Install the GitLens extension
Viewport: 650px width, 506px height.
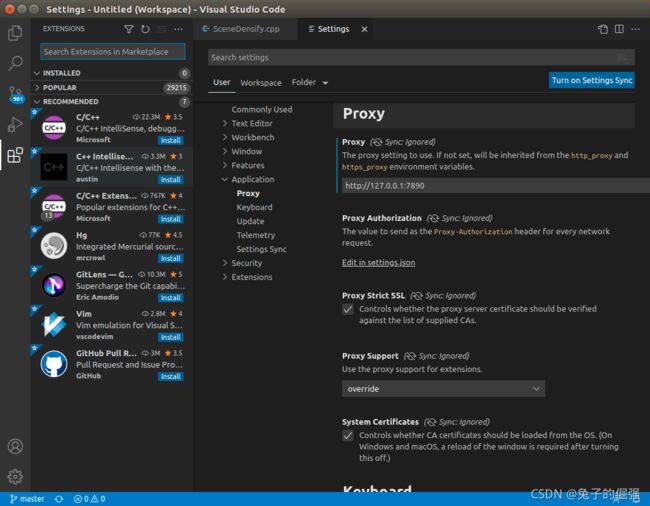coord(170,298)
